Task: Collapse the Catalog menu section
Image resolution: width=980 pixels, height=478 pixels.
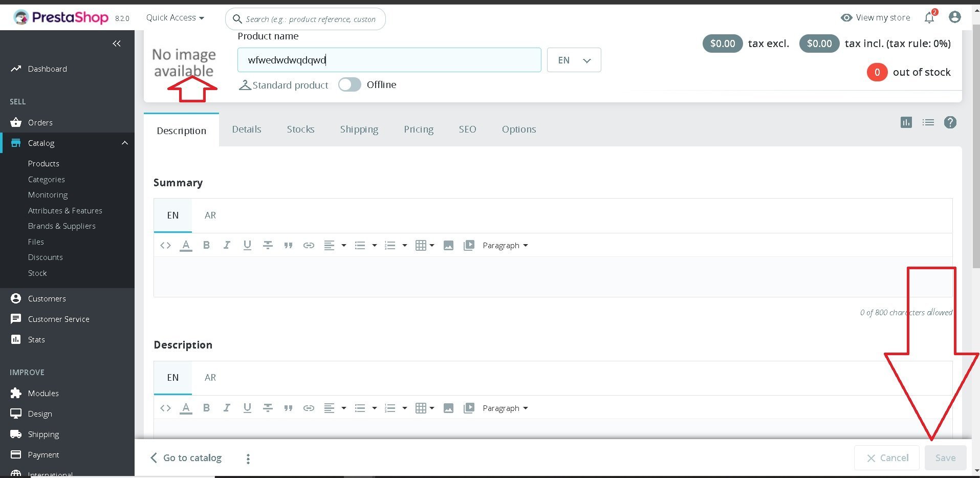Action: (125, 143)
